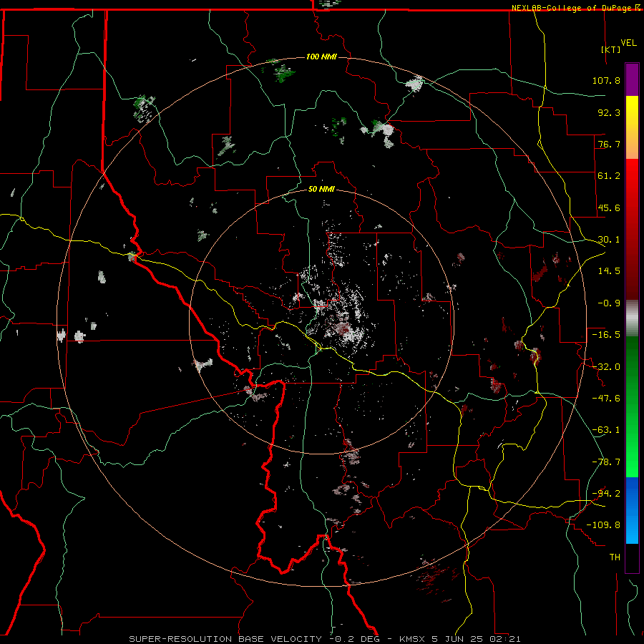Click the 92.3 velocity scale value
The width and height of the screenshot is (644, 644).
pos(609,112)
